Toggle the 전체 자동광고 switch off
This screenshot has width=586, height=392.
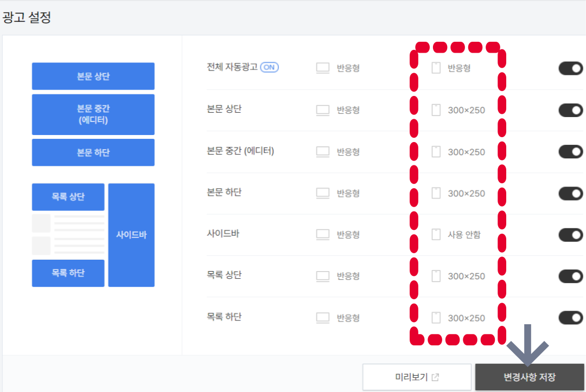pos(570,68)
